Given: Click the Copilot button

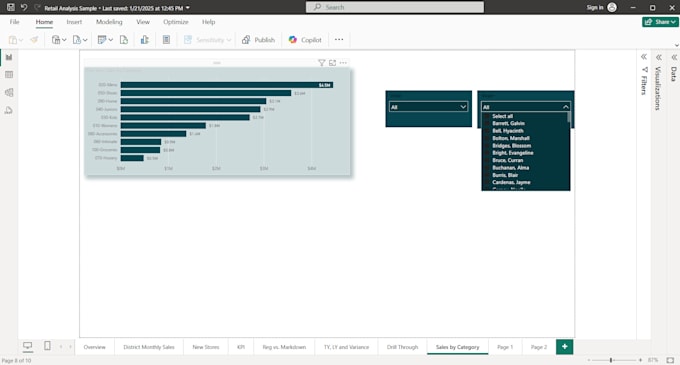Looking at the screenshot, I should click(305, 40).
